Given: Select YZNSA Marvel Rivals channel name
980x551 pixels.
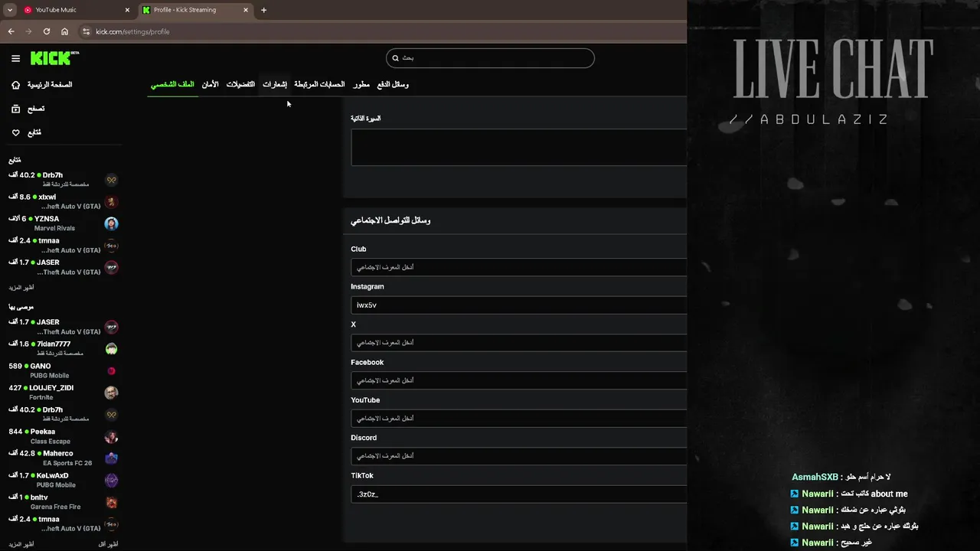Looking at the screenshot, I should pos(47,219).
